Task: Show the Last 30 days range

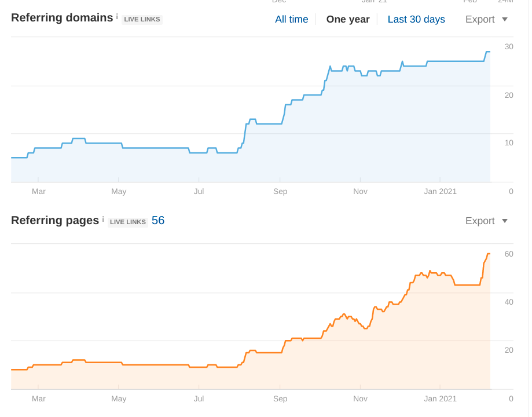Action: click(x=416, y=19)
